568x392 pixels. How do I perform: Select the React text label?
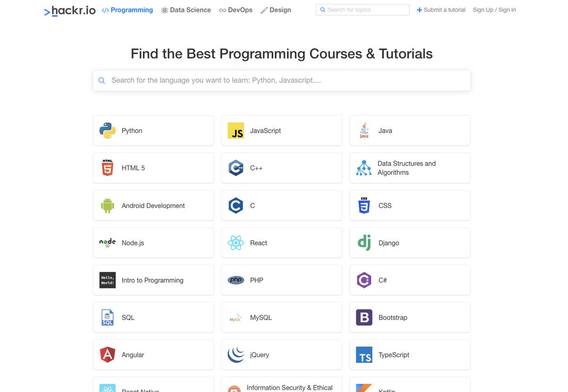(258, 243)
